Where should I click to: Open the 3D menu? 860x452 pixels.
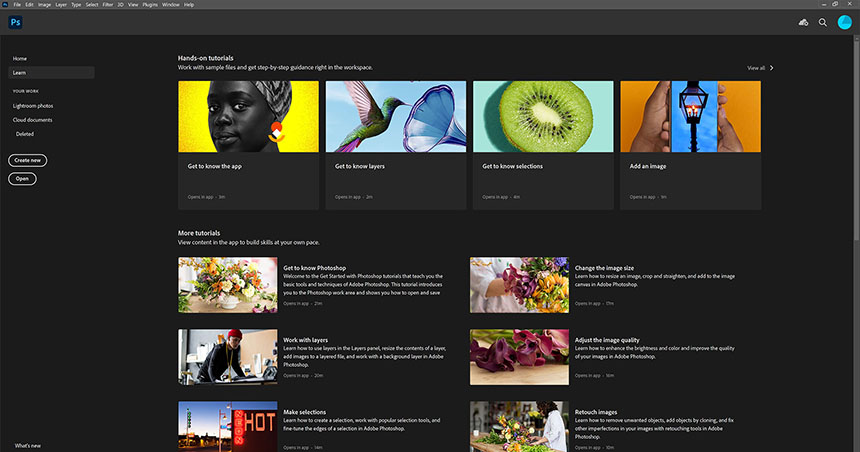120,4
